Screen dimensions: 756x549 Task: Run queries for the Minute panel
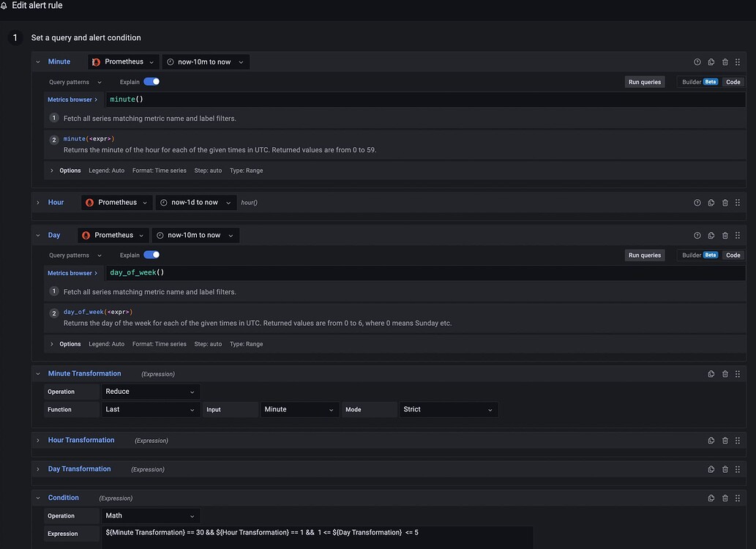(x=643, y=81)
